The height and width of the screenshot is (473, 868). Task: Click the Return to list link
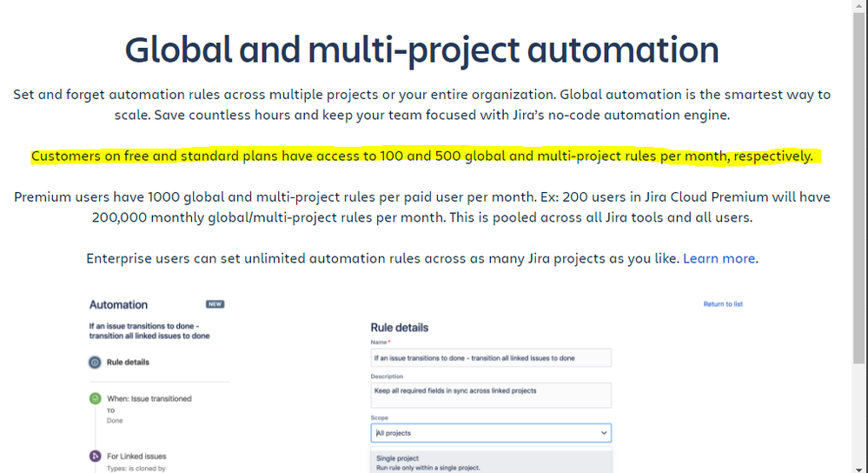pyautogui.click(x=722, y=304)
